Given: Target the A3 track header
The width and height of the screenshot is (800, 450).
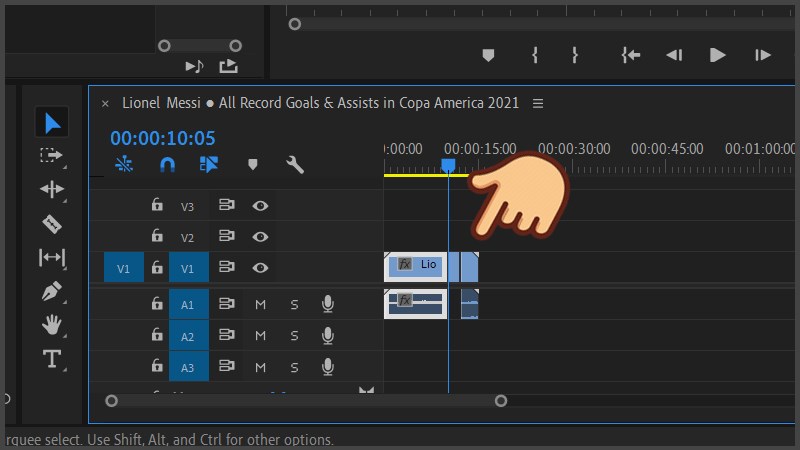Looking at the screenshot, I should click(x=188, y=367).
